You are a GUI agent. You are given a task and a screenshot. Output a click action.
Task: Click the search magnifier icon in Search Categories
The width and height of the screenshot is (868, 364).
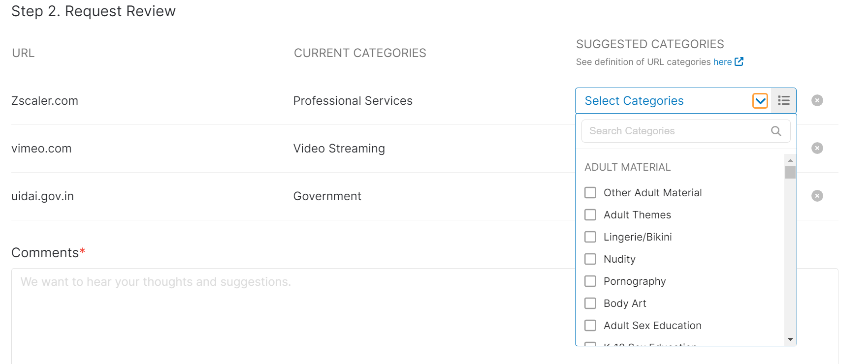click(776, 131)
